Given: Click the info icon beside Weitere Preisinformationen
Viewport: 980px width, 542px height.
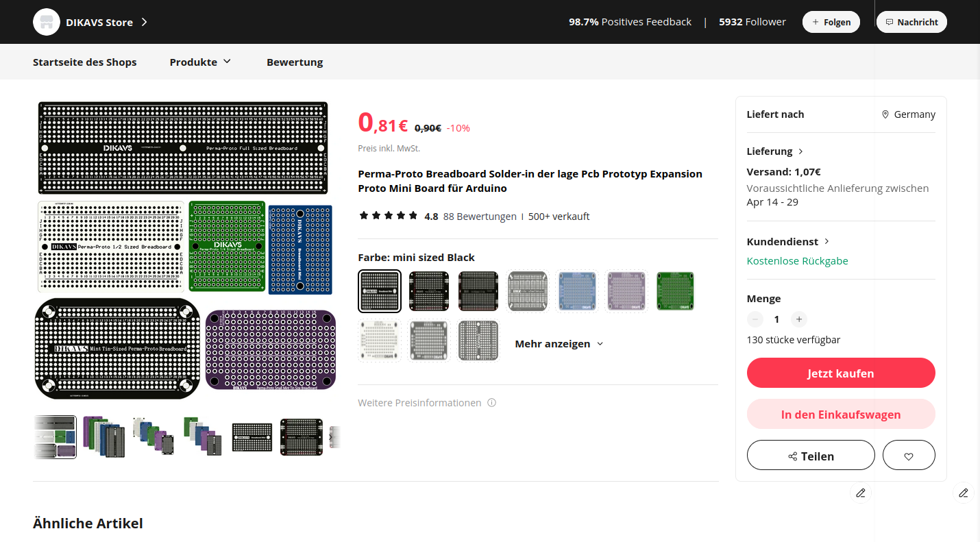Looking at the screenshot, I should tap(491, 403).
